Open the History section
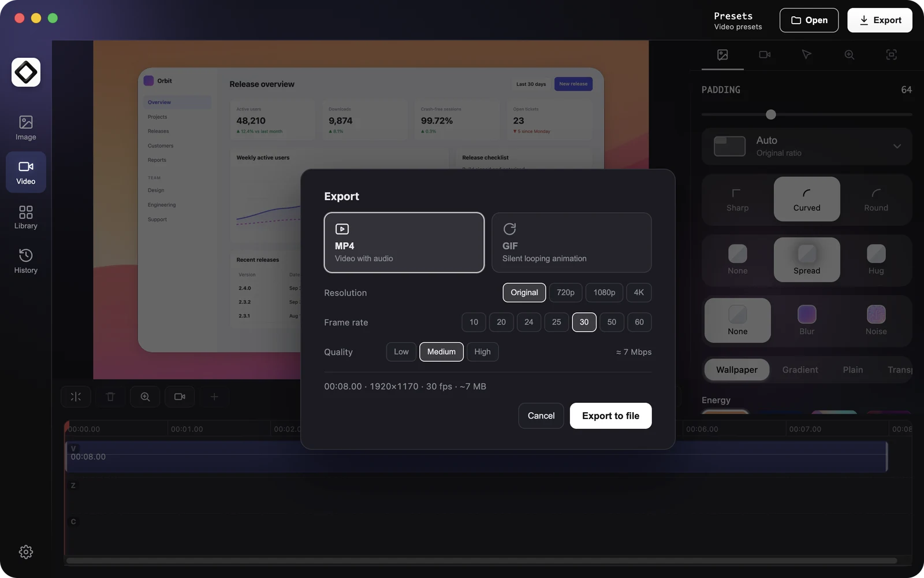 click(25, 261)
